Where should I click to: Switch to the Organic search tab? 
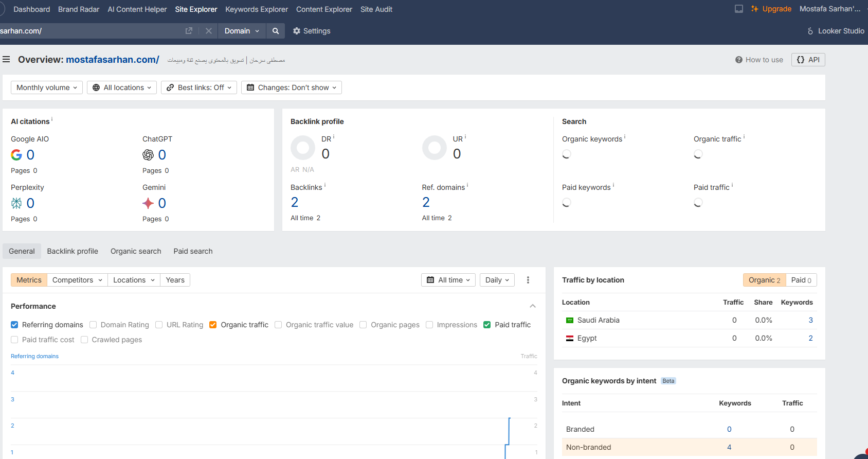136,251
